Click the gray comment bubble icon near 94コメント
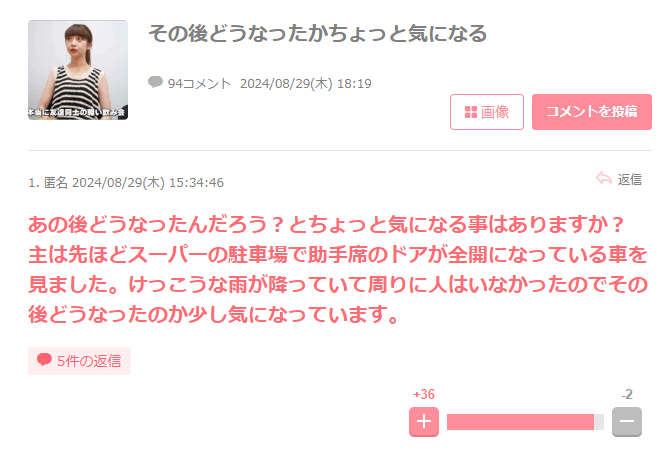The width and height of the screenshot is (658, 451). tap(155, 82)
